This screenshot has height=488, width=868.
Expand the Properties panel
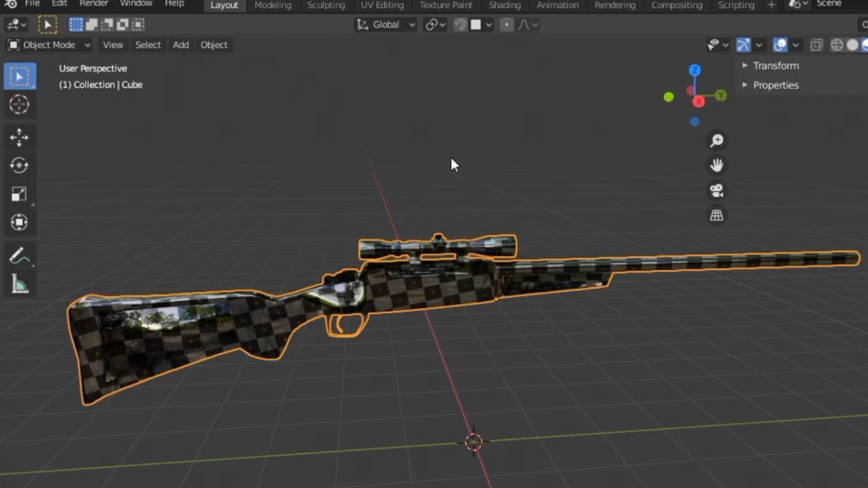point(776,85)
